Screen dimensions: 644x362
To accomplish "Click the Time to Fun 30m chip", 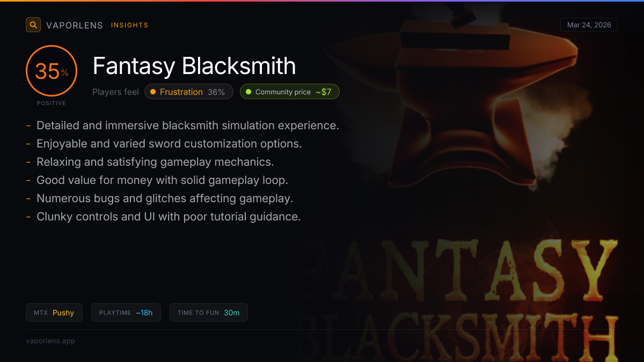I will (209, 313).
